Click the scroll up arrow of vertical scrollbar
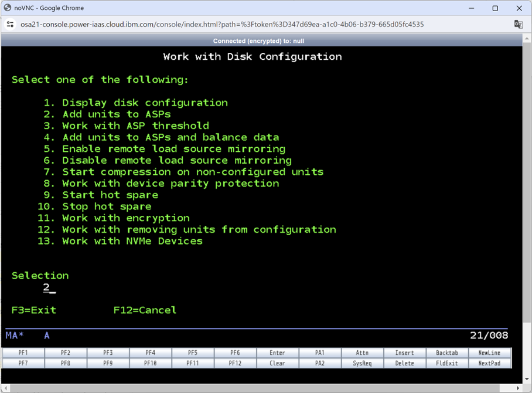 tap(527, 38)
